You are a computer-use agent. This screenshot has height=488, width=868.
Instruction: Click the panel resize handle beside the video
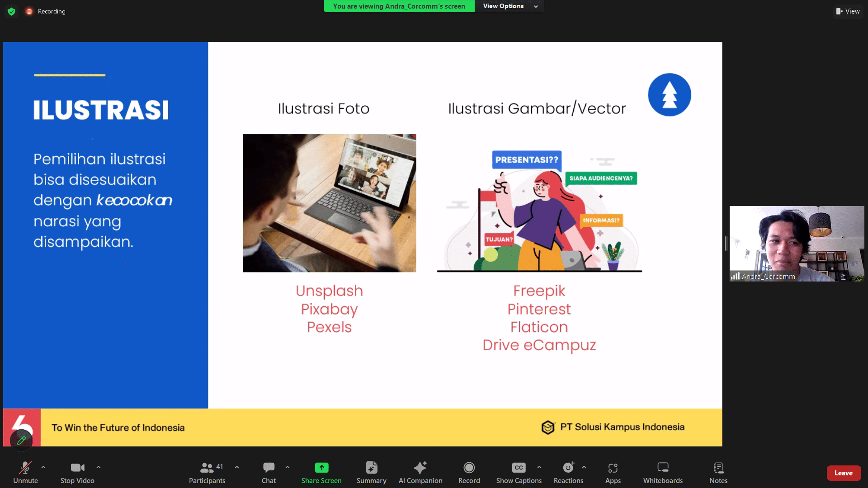point(726,244)
